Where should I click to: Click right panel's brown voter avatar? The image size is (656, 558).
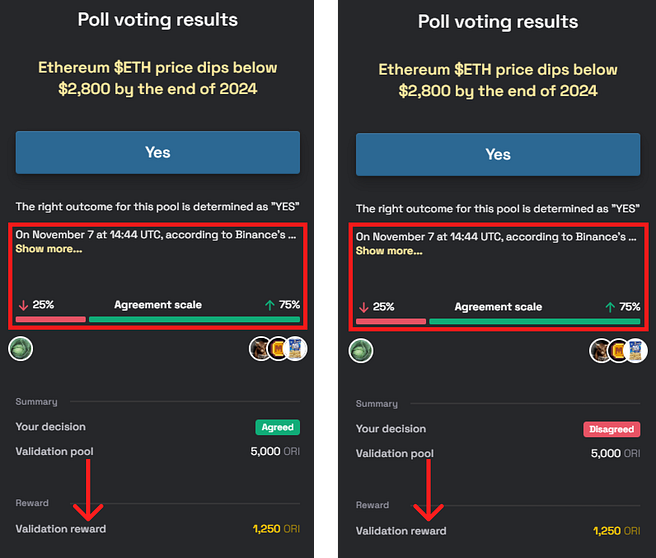point(601,350)
